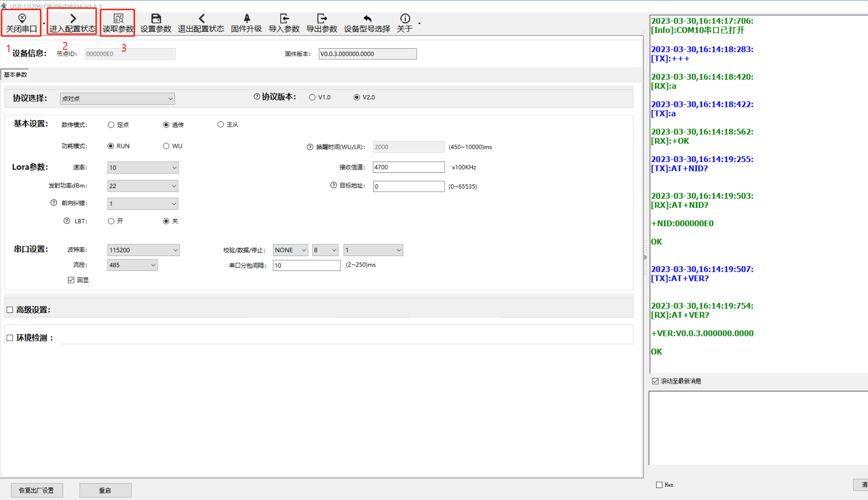The height and width of the screenshot is (500, 868).
Task: Click the 设置参数 save icon
Action: [x=156, y=19]
